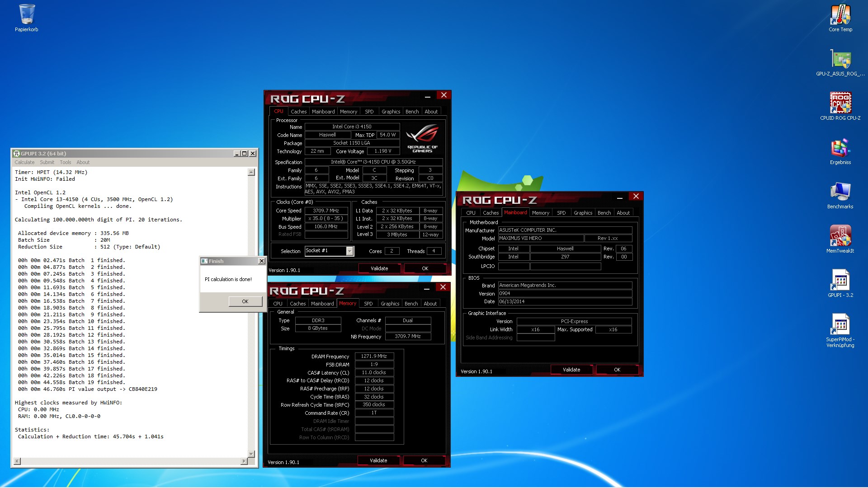
Task: Click Validate in the CPU-Z Memory window
Action: click(x=378, y=460)
